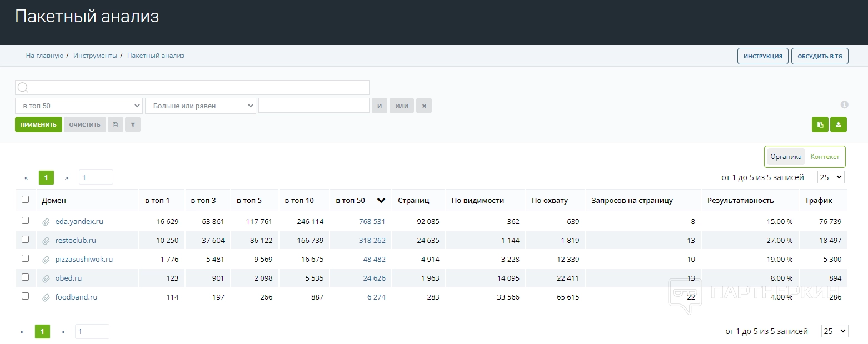Check the restoclub.ru row checkbox
This screenshot has width=868, height=344.
(x=25, y=240)
